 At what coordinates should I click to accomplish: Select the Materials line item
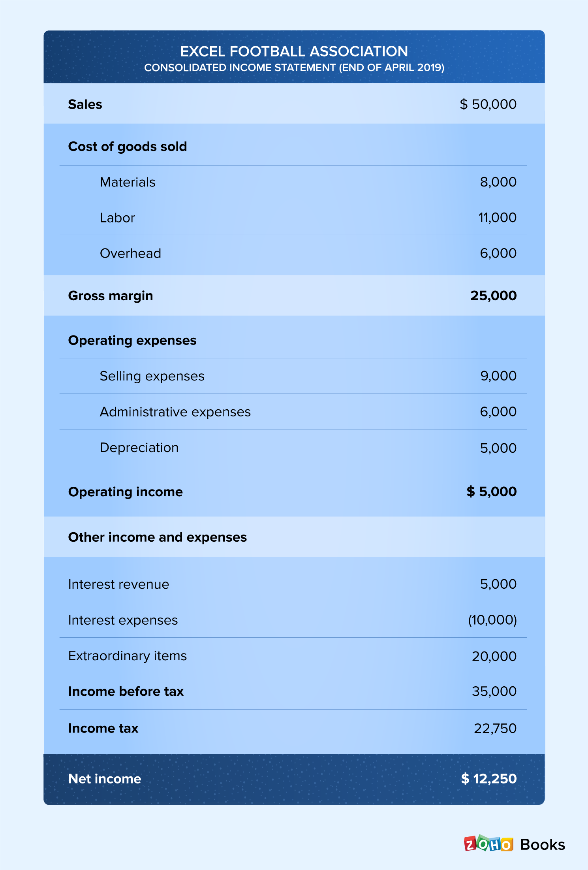coord(128,182)
